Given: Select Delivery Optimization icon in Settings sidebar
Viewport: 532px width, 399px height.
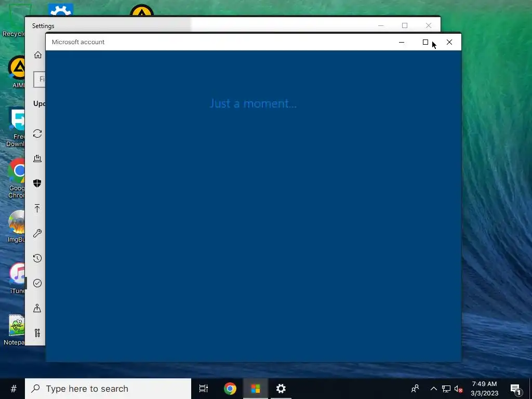Looking at the screenshot, I should click(37, 158).
